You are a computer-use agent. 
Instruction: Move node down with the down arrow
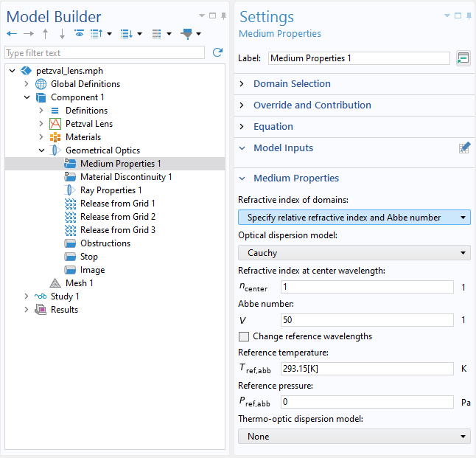click(62, 34)
